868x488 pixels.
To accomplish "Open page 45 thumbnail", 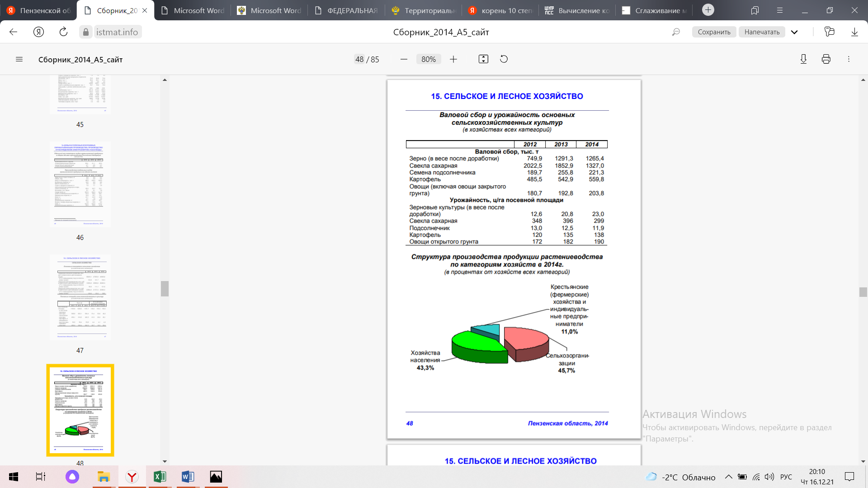I will [80, 95].
